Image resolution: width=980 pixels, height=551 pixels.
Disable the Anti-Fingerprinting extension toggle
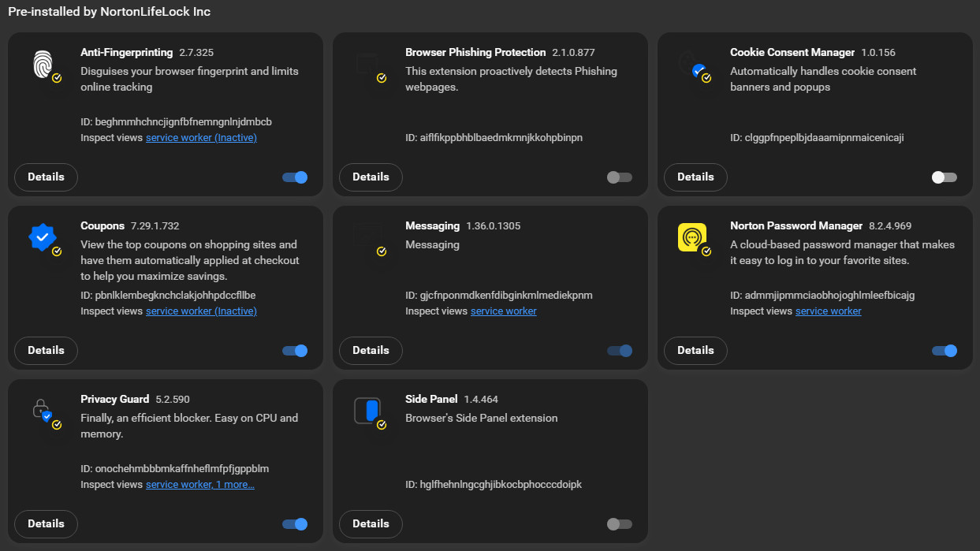[x=295, y=177]
